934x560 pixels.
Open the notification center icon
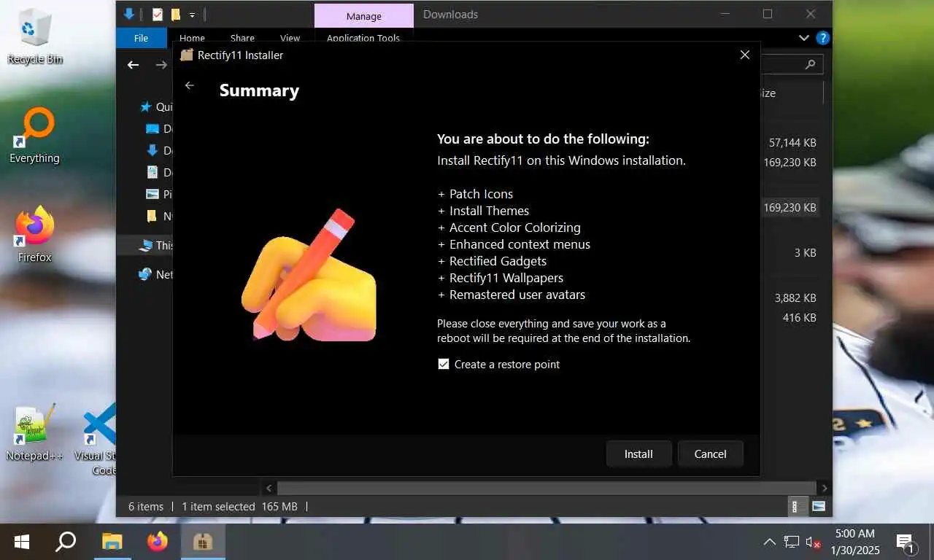[906, 542]
